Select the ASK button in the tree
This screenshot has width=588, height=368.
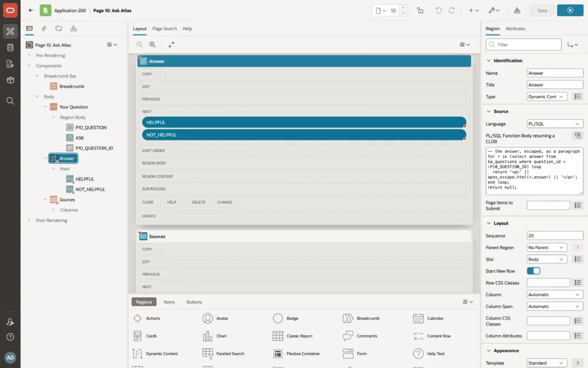(x=75, y=138)
